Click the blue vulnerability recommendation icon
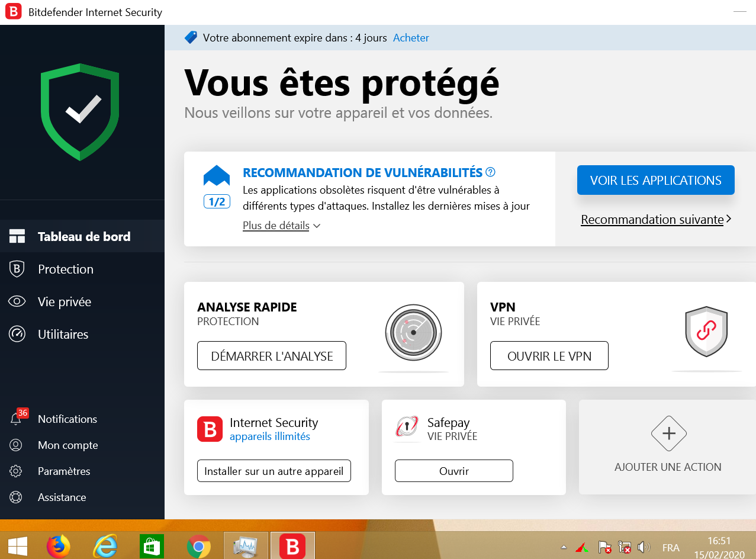 tap(217, 176)
